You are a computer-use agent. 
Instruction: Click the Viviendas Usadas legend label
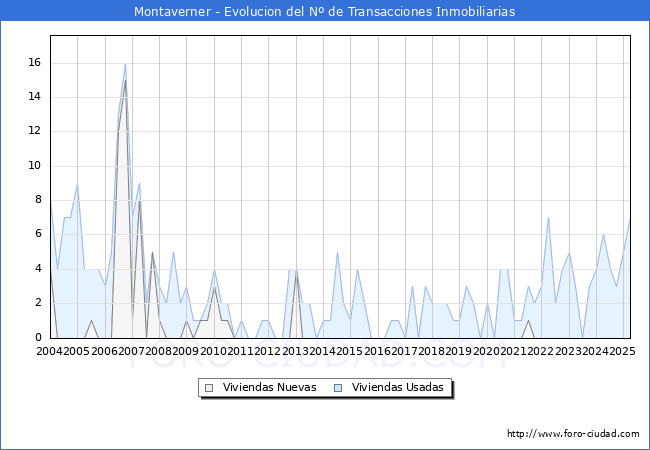coord(398,387)
